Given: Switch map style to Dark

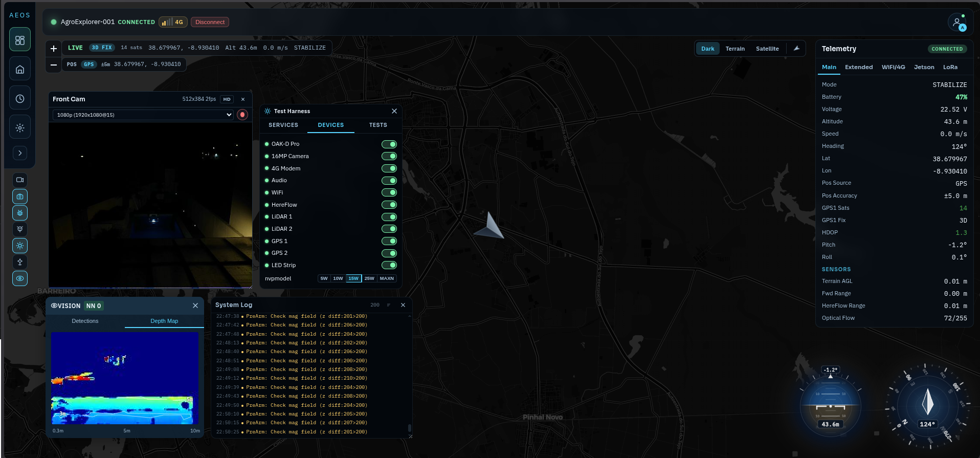Looking at the screenshot, I should click(708, 49).
